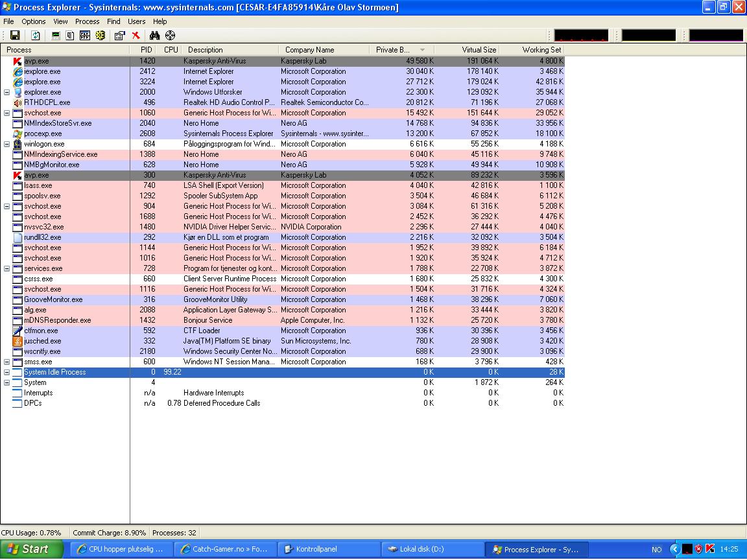Click the Kaspersky icon of avp.exe PID 1420

pos(18,61)
